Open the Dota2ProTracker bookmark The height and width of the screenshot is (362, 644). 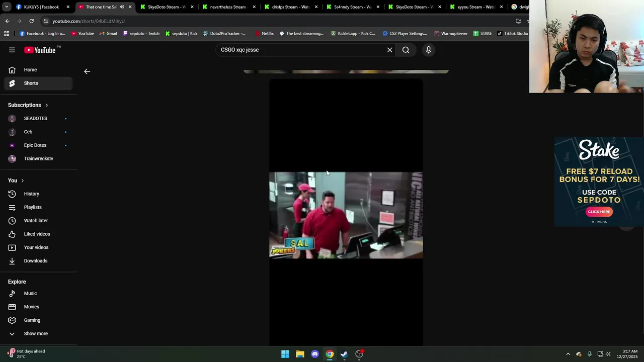(224, 34)
